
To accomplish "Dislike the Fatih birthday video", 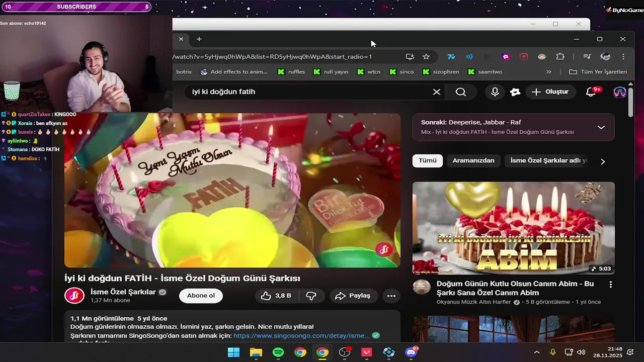I will [x=311, y=296].
